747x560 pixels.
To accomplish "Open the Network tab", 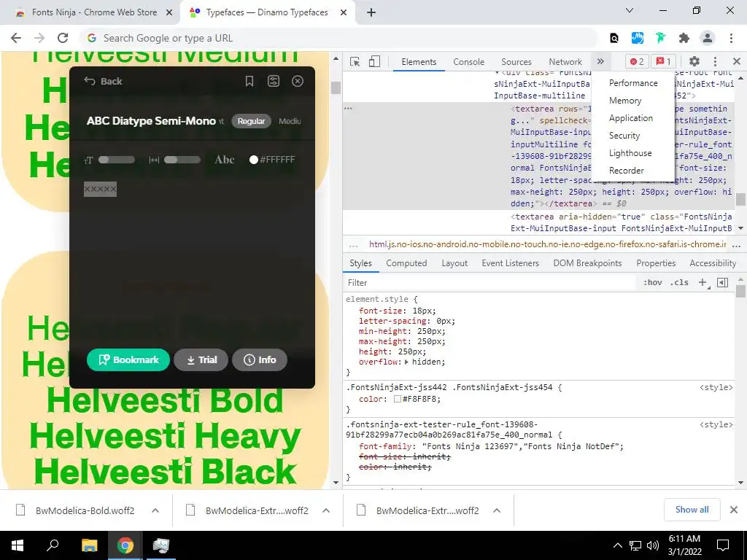I will (x=565, y=62).
